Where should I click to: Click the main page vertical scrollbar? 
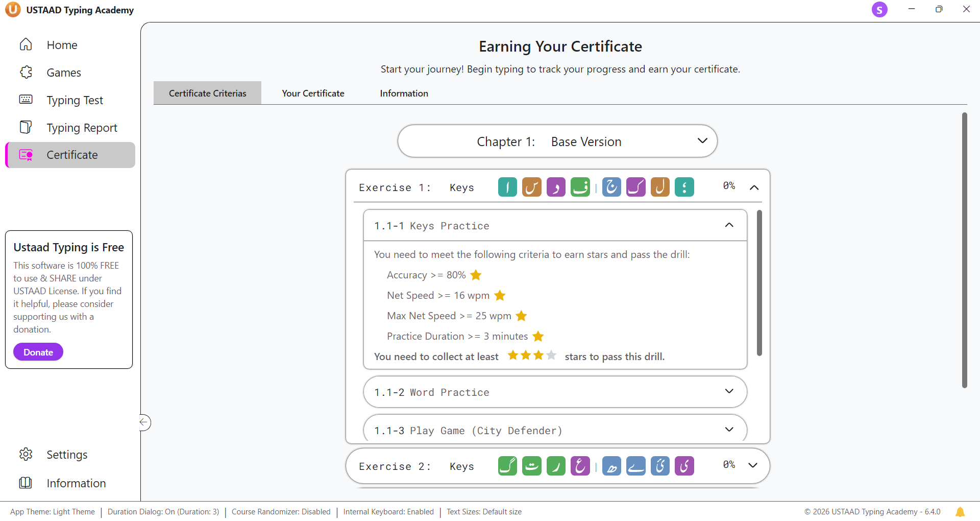[x=964, y=250]
